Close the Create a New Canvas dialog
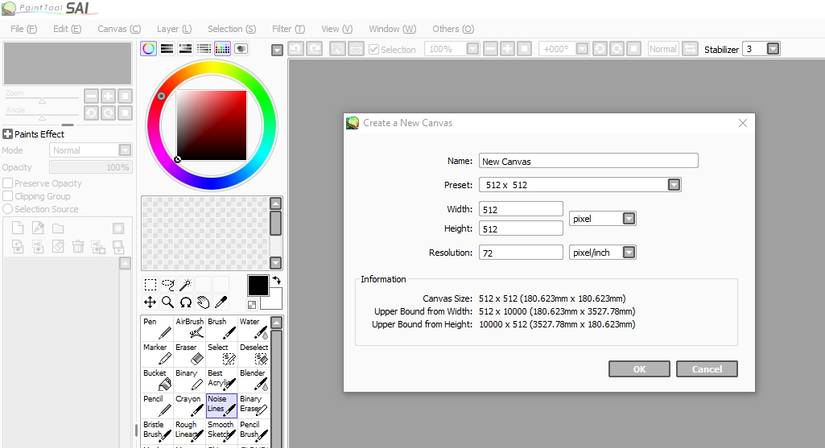The width and height of the screenshot is (825, 448). tap(743, 123)
